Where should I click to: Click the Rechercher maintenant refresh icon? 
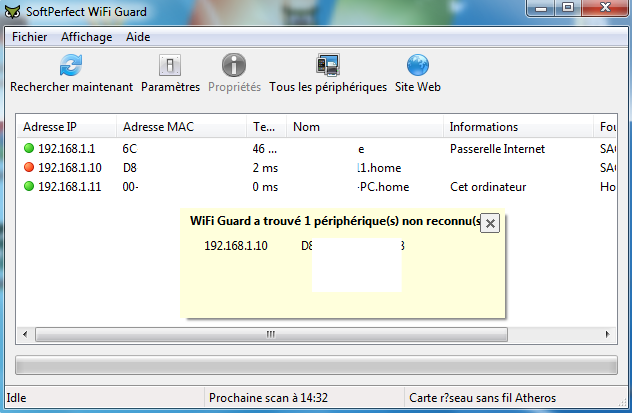pos(71,65)
